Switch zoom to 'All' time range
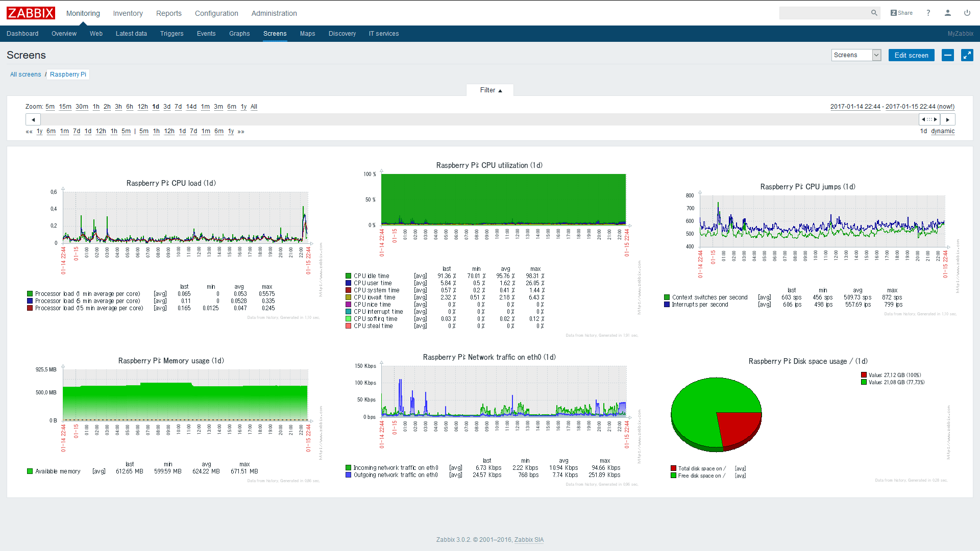This screenshot has width=980, height=551. 254,107
